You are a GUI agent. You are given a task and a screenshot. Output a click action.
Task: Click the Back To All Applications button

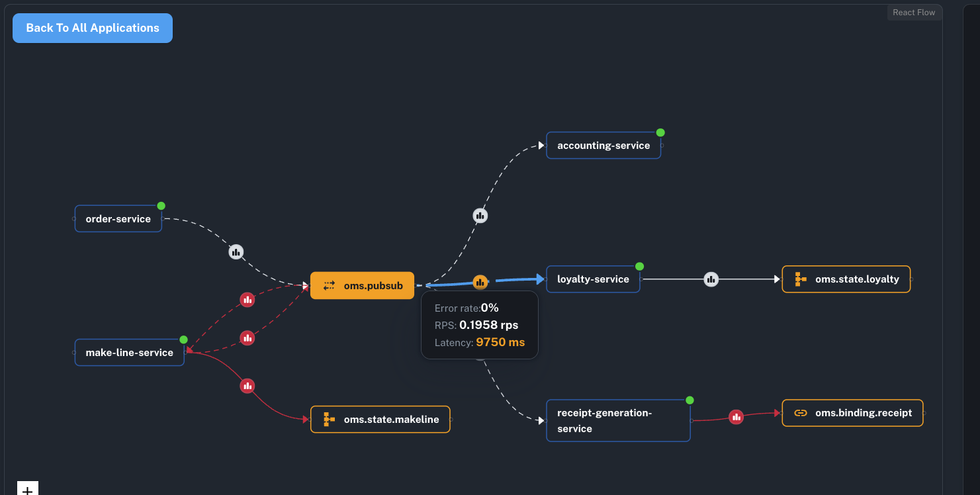[x=93, y=28]
